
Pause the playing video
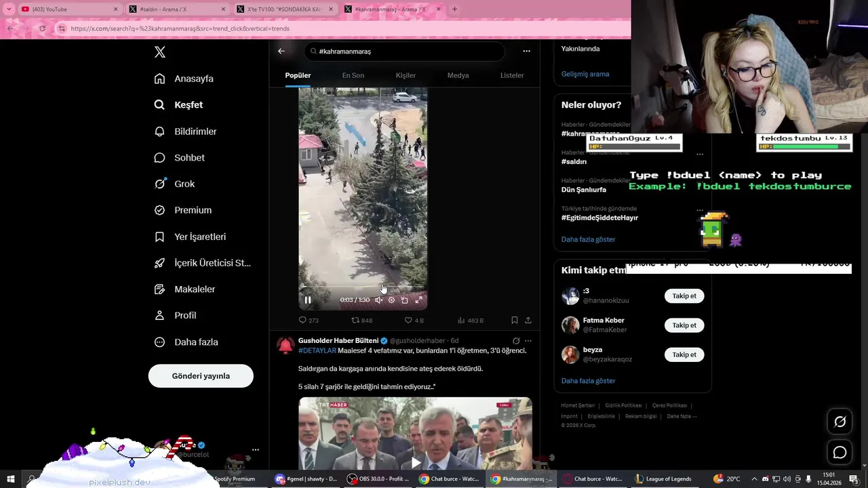tap(308, 300)
